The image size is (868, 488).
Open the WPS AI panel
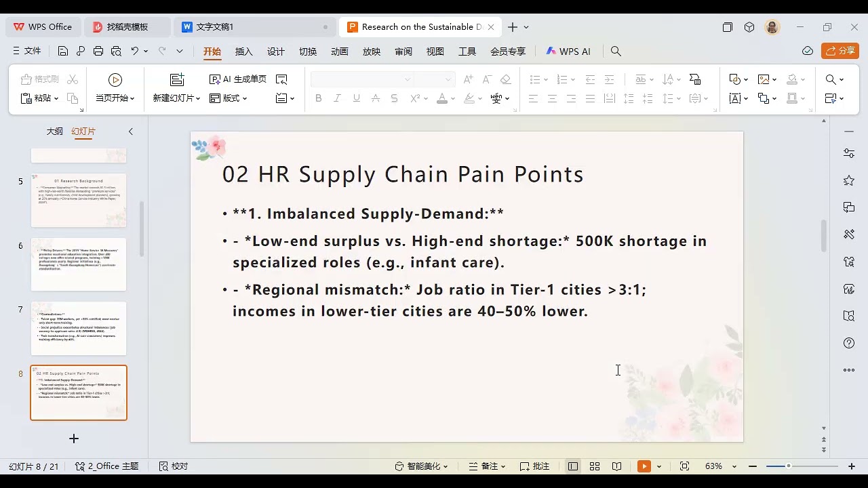pyautogui.click(x=568, y=52)
